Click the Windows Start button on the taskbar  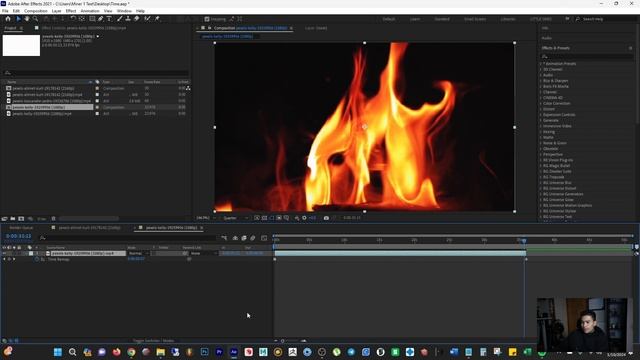tap(58, 352)
